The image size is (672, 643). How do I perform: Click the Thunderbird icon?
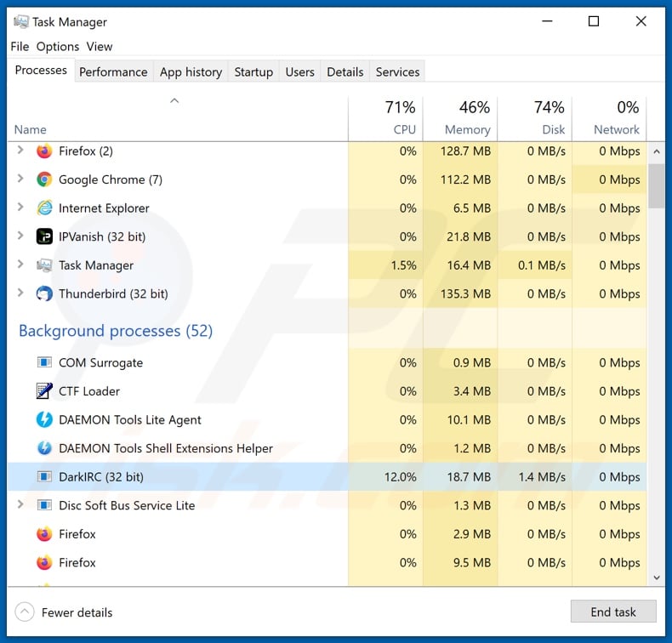44,294
